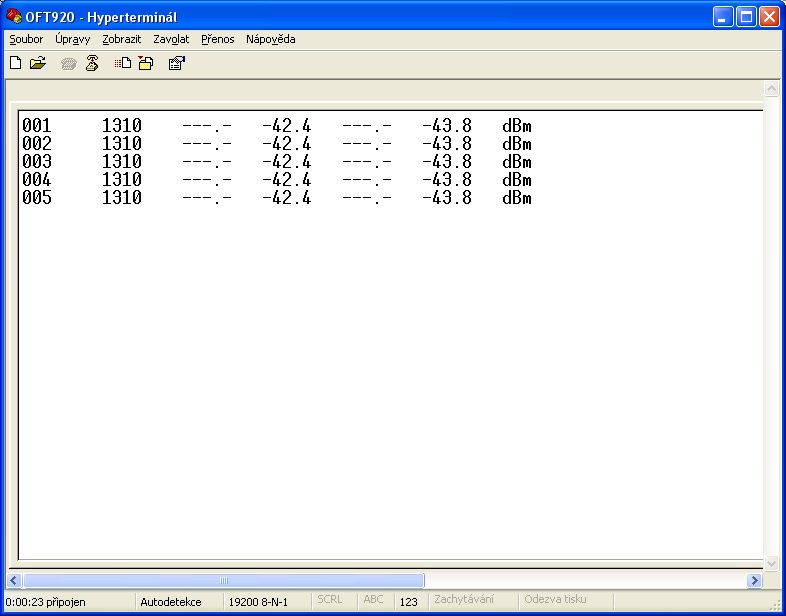This screenshot has width=786, height=616.
Task: Click the vertical scrollbar down arrow
Action: (x=771, y=564)
